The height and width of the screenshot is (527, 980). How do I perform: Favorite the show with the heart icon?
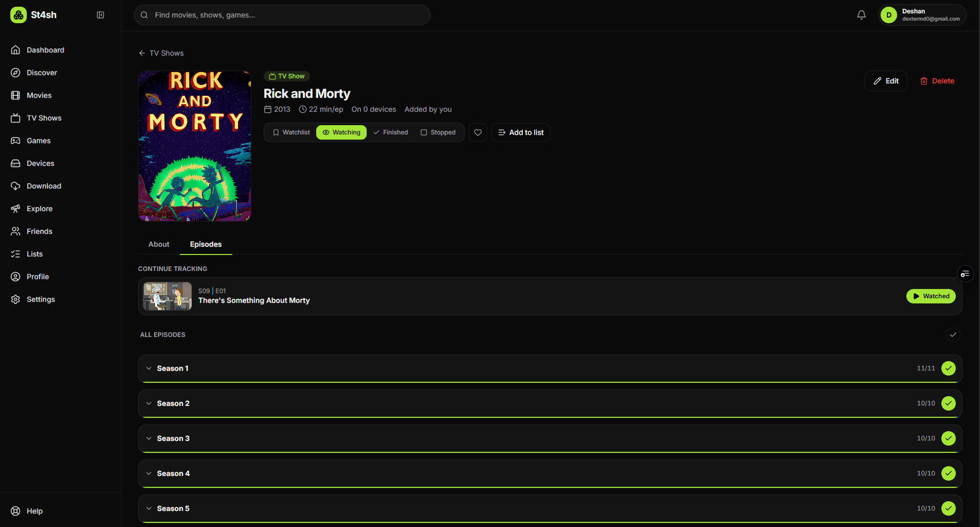[478, 132]
